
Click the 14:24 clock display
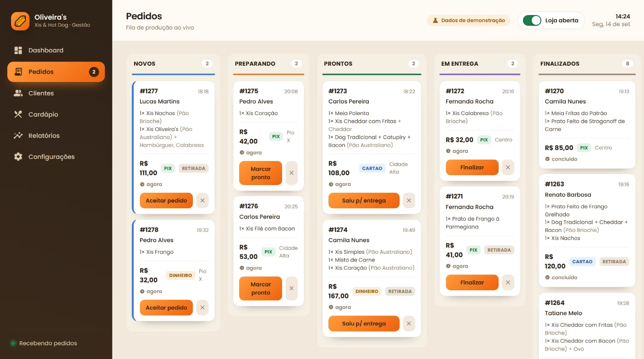click(x=623, y=16)
